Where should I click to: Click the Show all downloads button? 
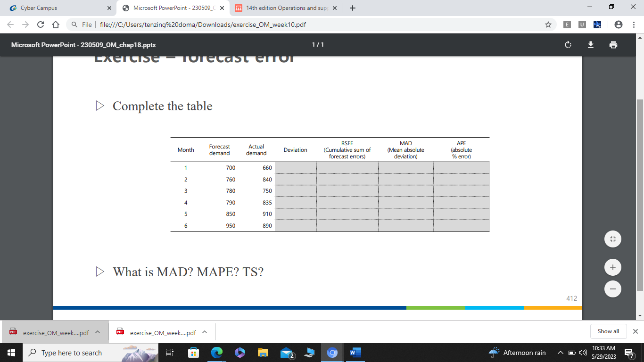click(608, 331)
